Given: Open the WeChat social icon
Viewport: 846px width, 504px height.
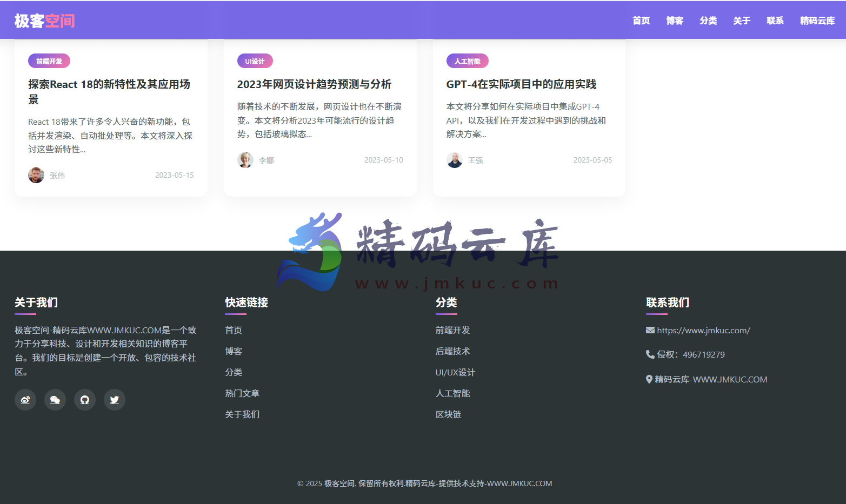Looking at the screenshot, I should click(55, 400).
